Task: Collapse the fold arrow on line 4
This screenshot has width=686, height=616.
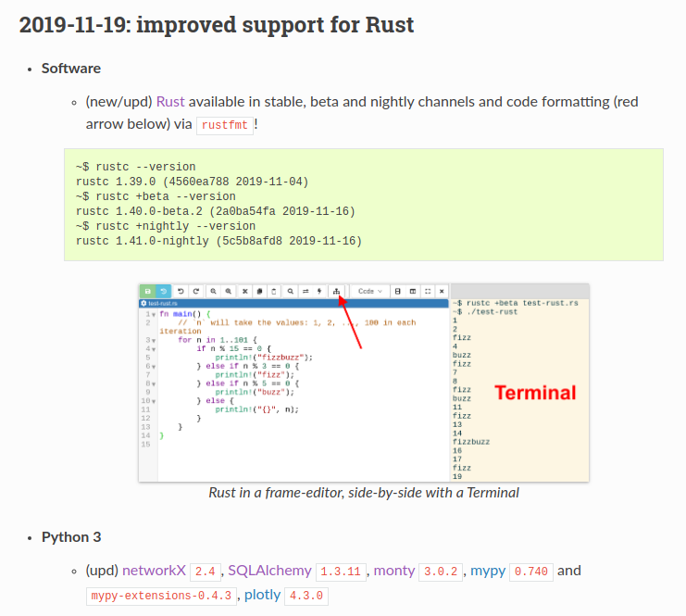Action: coord(154,349)
